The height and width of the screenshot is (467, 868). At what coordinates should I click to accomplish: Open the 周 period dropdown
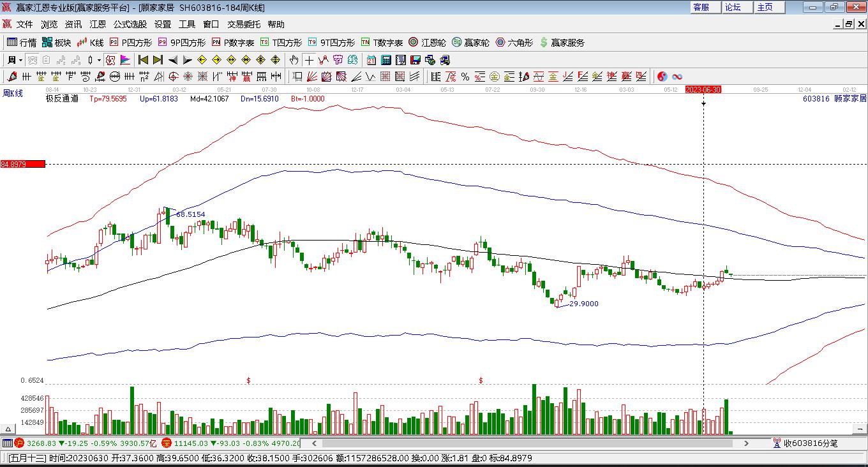[15, 60]
